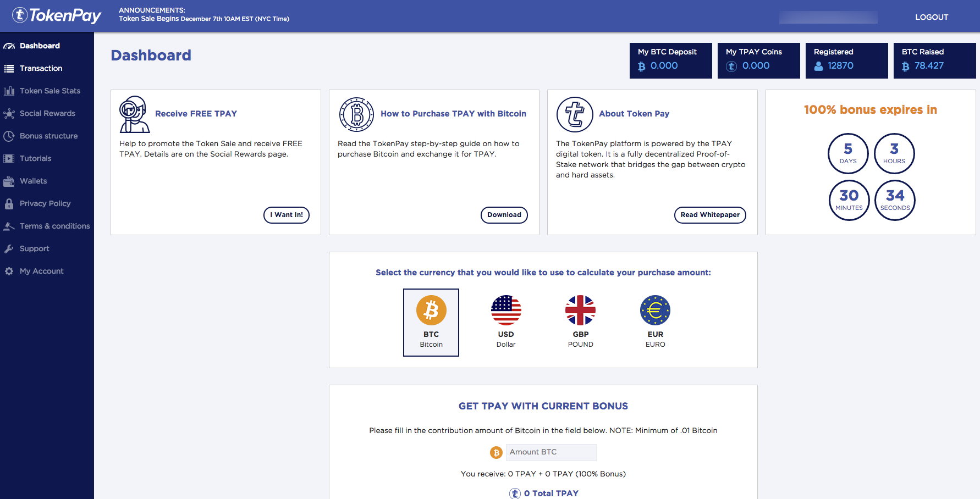This screenshot has height=499, width=980.
Task: Click the I Want In! button
Action: pyautogui.click(x=287, y=215)
